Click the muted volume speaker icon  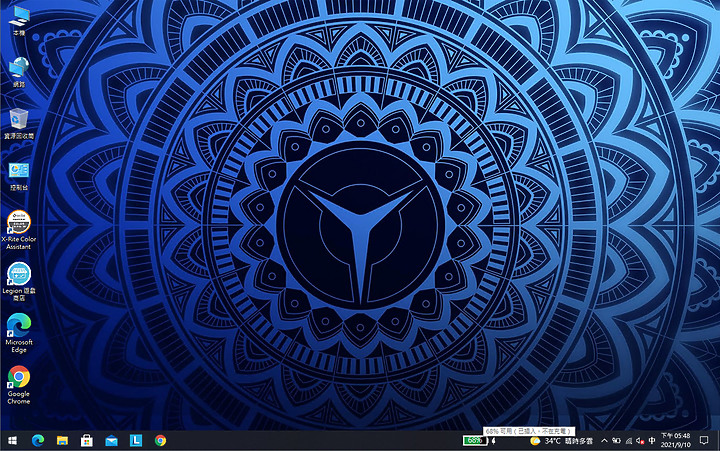click(640, 441)
